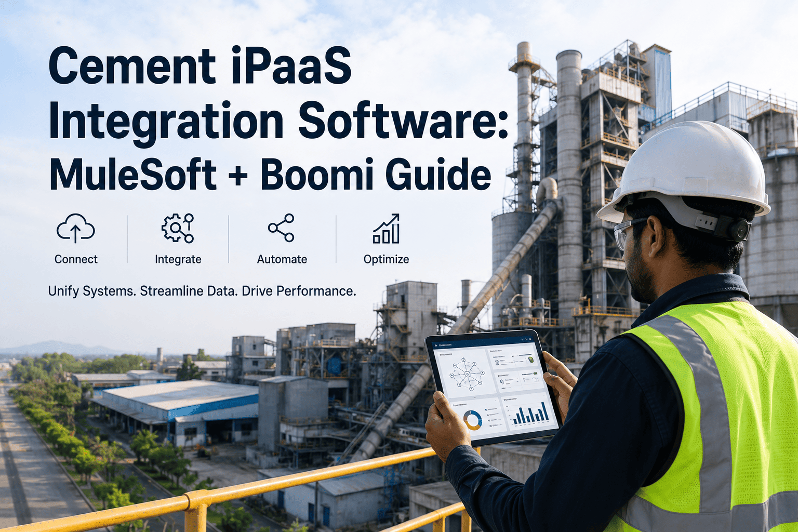Click the Connect cloud upload icon
The image size is (798, 532).
76,229
